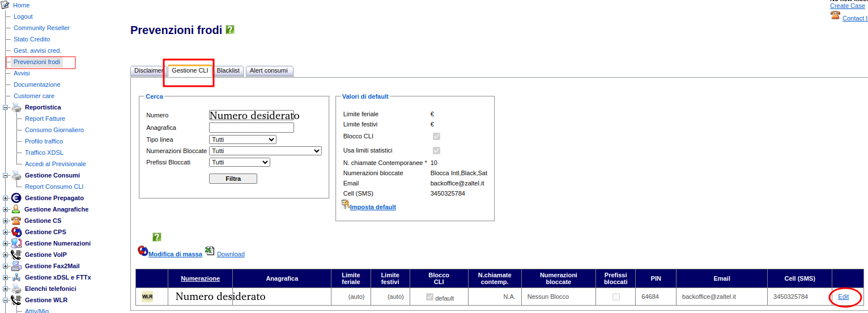Viewport: 868px width, 313px height.
Task: Open Customer care in the sidebar
Action: pyautogui.click(x=34, y=96)
